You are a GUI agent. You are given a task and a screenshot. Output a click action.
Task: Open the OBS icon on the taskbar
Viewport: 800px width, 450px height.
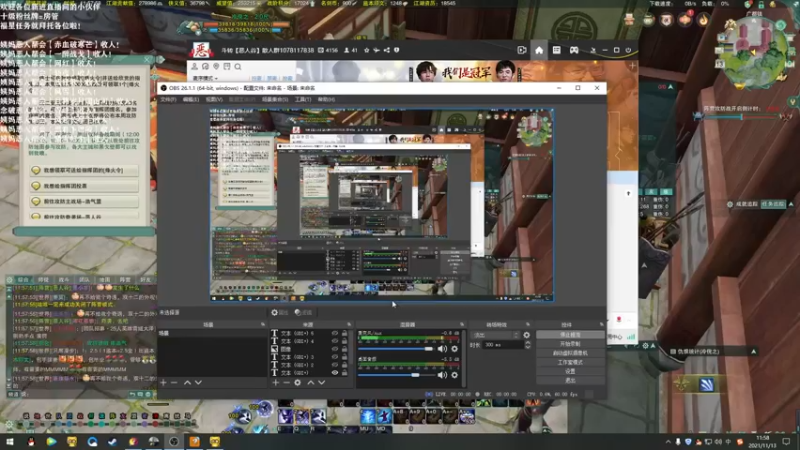tap(174, 441)
